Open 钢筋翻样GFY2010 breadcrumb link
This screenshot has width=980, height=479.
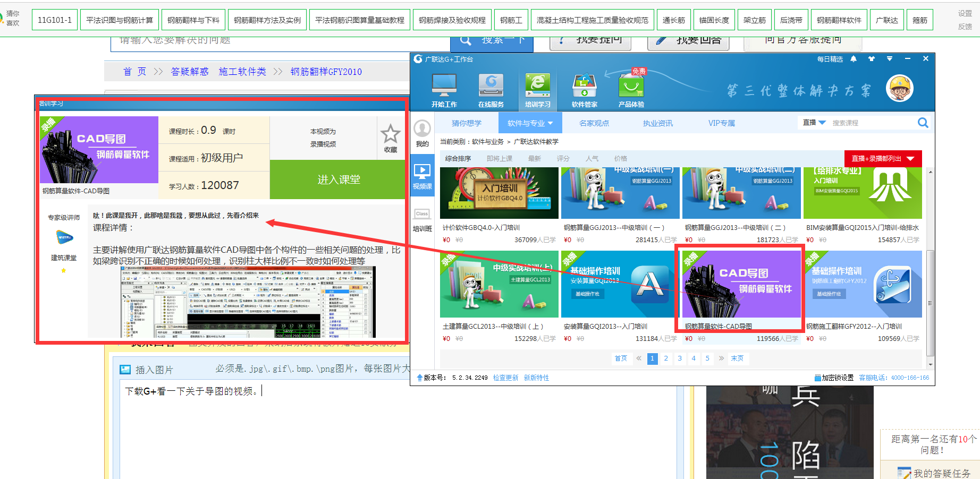point(326,72)
